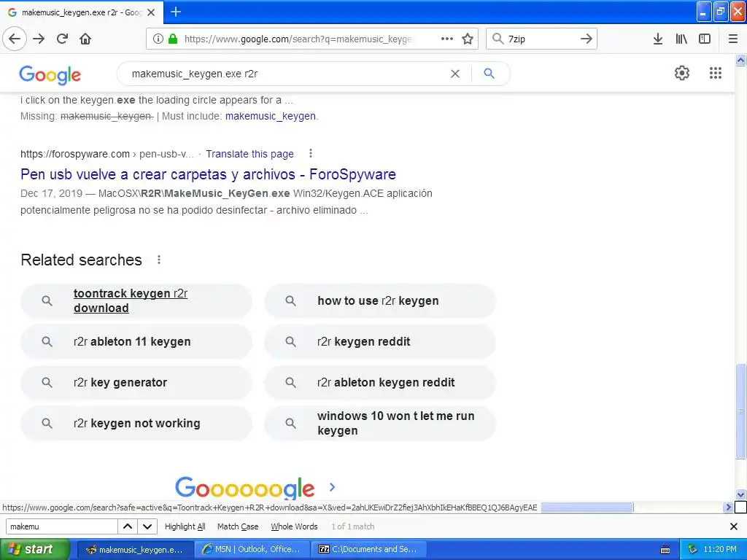Open Google quick settings gear
Screen dimensions: 747x560
click(x=682, y=73)
